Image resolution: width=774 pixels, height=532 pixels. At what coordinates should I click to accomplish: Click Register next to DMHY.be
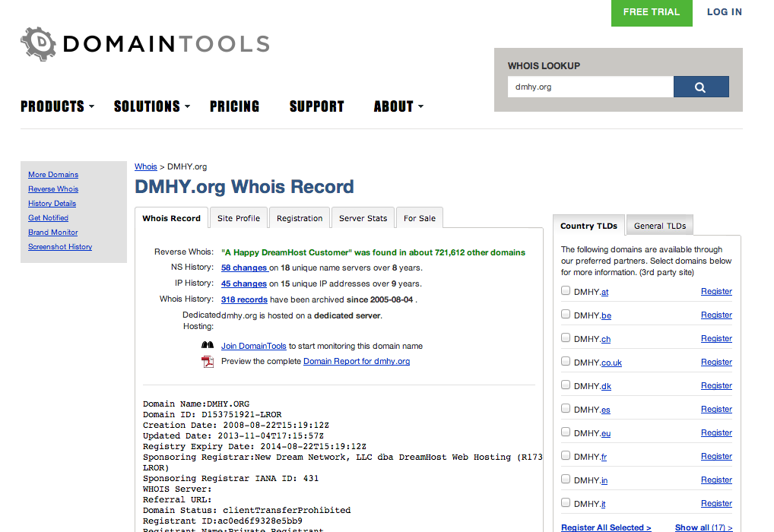[x=716, y=315]
